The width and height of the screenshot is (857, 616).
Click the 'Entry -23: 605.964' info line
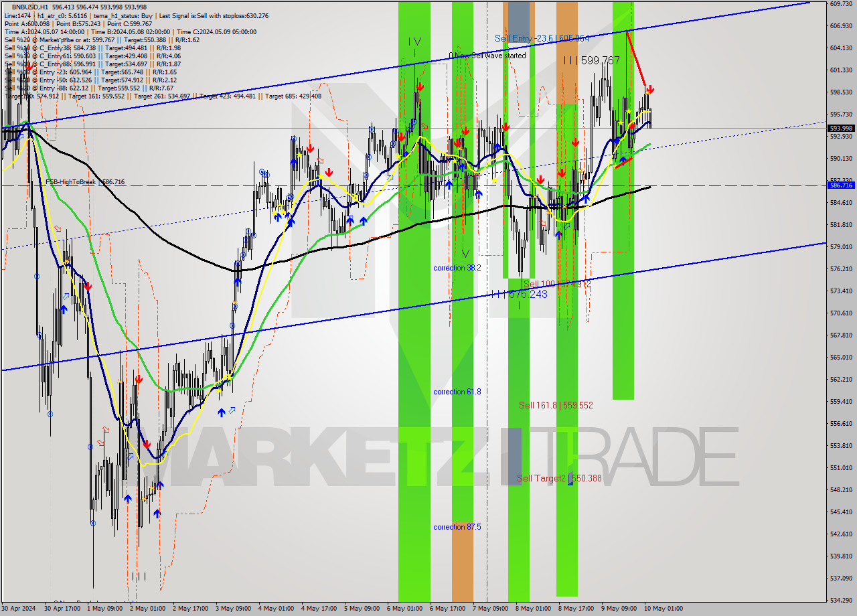pyautogui.click(x=90, y=72)
